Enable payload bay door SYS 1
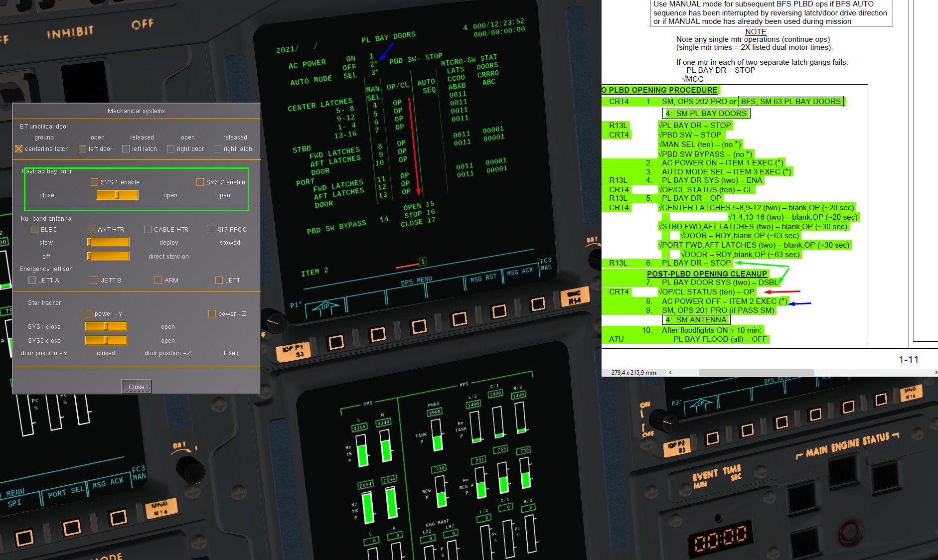 click(95, 182)
